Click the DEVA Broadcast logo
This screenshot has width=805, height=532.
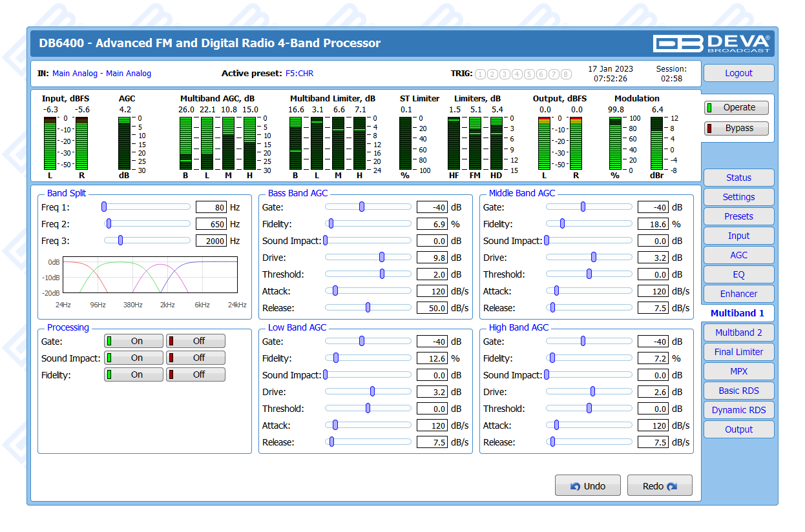click(711, 43)
